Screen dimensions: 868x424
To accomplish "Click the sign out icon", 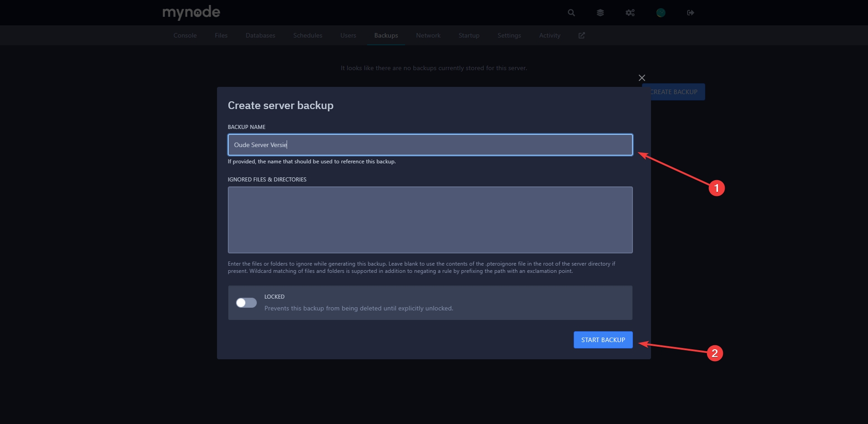I will (690, 13).
